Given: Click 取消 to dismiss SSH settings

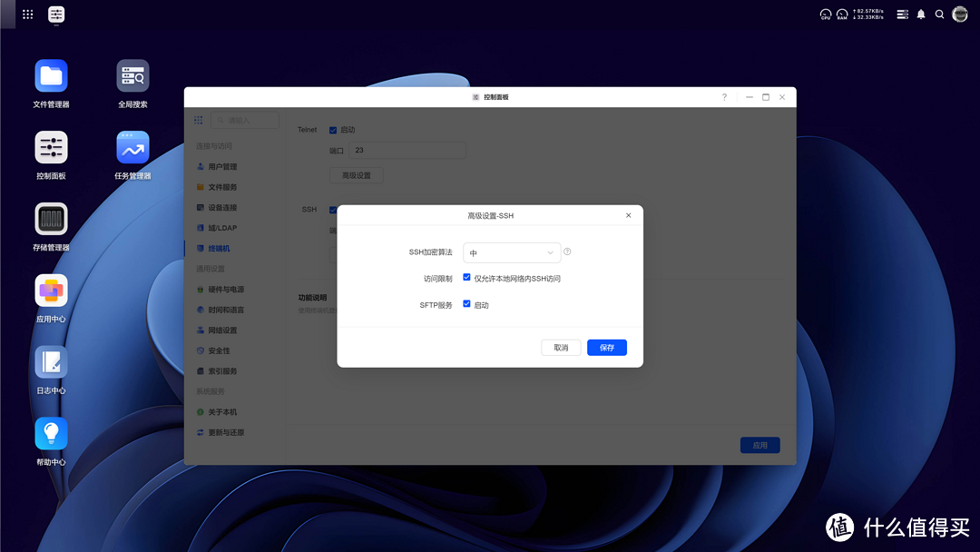Looking at the screenshot, I should coord(561,348).
